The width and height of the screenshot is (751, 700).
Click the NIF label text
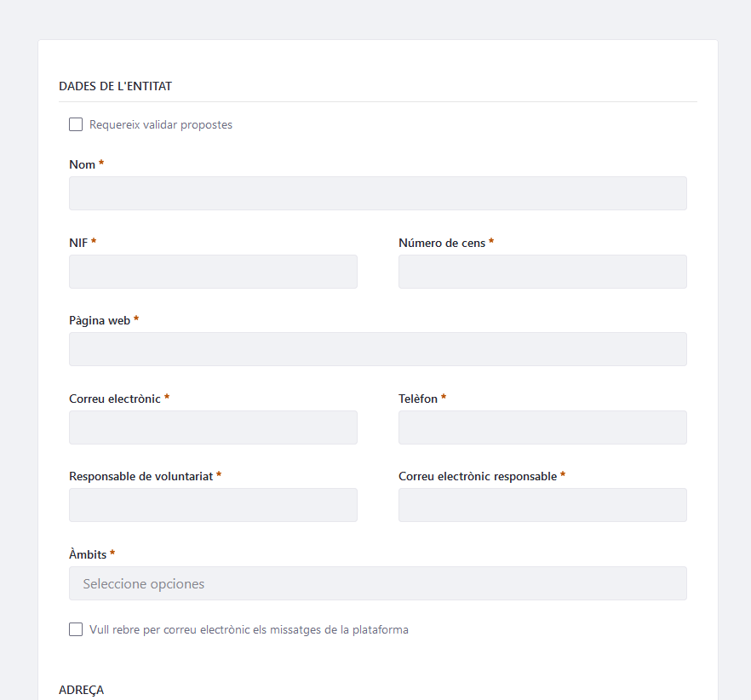pos(78,243)
